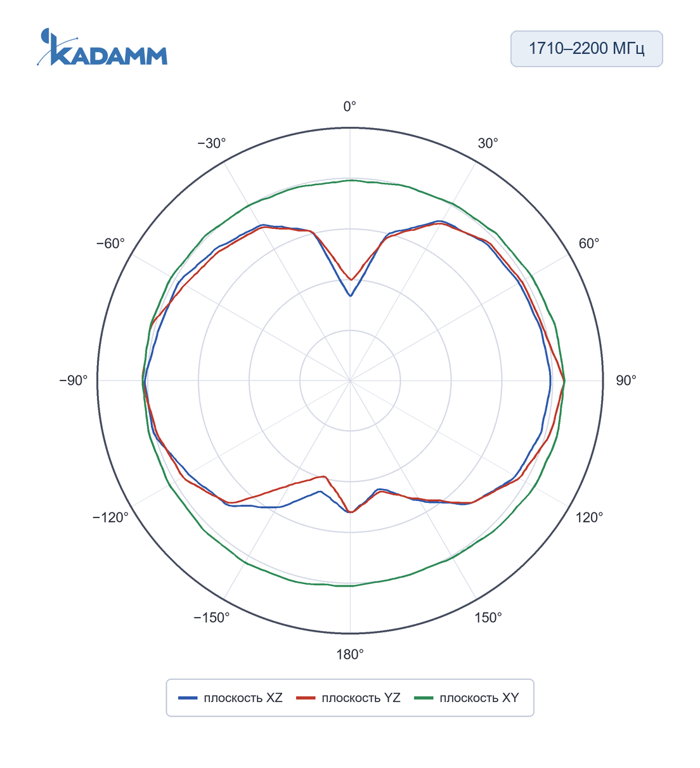
Task: Click the 1710–2200 МГц frequency badge
Action: (x=587, y=49)
